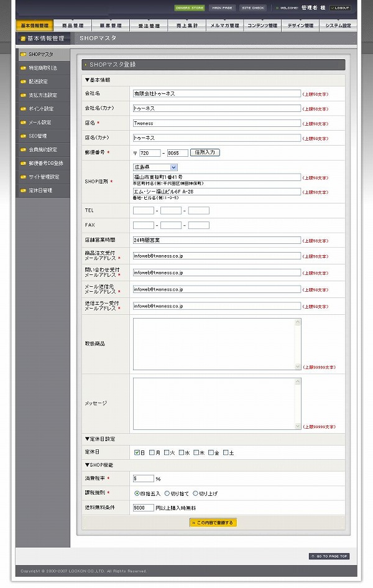
Task: Click the 取扱商品 textarea scrollbar down arrow
Action: point(298,366)
